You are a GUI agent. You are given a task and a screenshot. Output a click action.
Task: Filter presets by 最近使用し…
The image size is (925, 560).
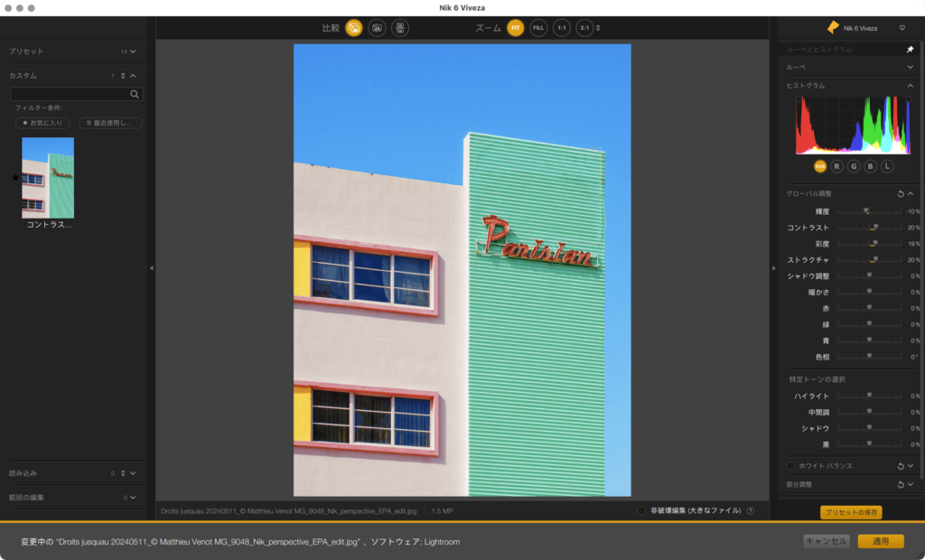pyautogui.click(x=110, y=123)
